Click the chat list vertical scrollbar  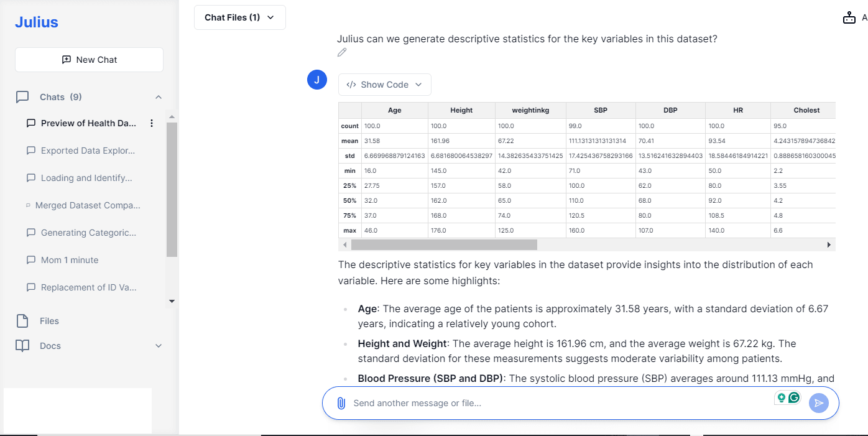[172, 189]
